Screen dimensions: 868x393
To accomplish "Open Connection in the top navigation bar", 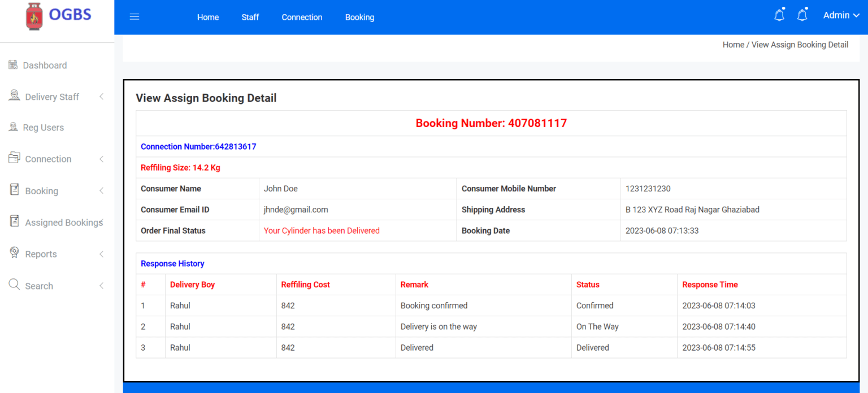I will (x=302, y=18).
